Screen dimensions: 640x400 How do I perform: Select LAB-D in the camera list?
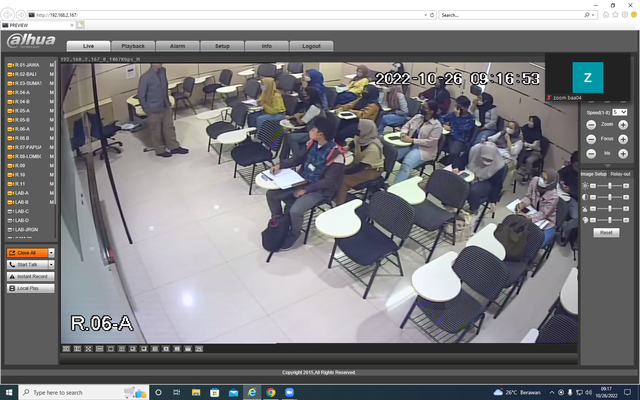coord(22,220)
